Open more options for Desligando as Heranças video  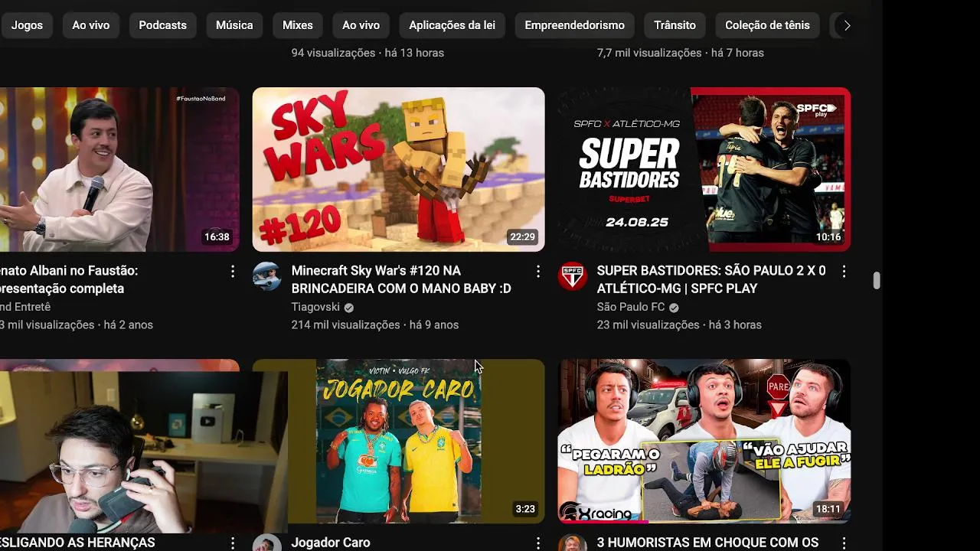pyautogui.click(x=233, y=543)
